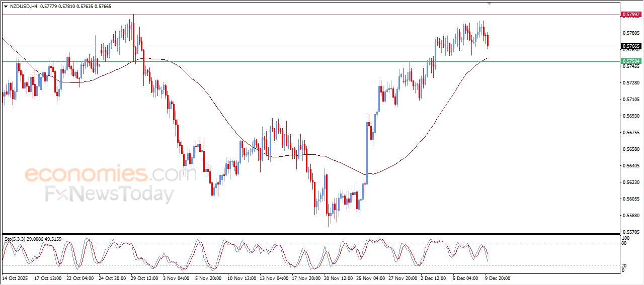Image resolution: width=644 pixels, height=285 pixels.
Task: Click the Sto(5,3,3) indicator label
Action: pos(15,239)
